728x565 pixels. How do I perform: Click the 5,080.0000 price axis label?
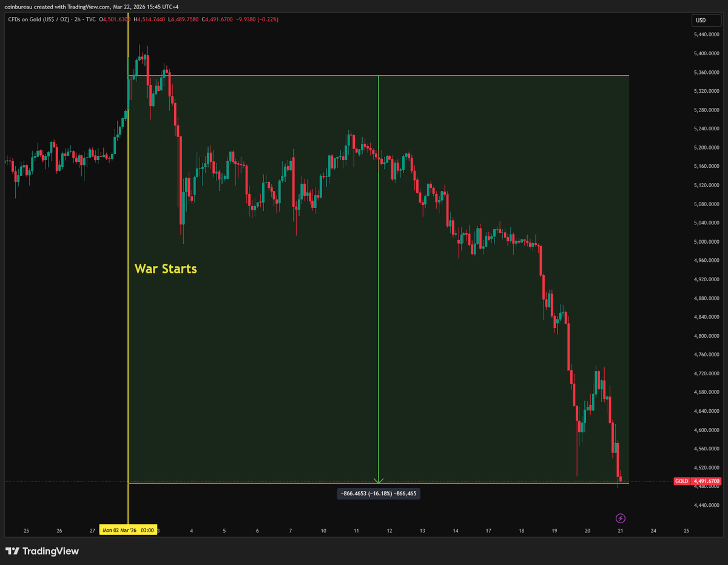pos(707,204)
